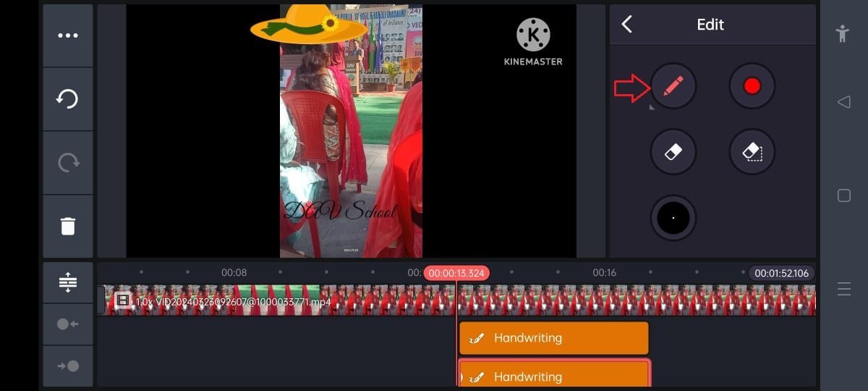Expand the timeline track view
Viewport: 868px width, 391px height.
click(x=68, y=282)
